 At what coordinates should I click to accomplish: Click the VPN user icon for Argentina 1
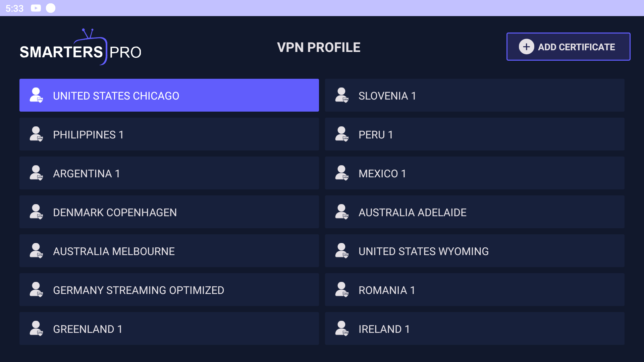[x=36, y=173]
